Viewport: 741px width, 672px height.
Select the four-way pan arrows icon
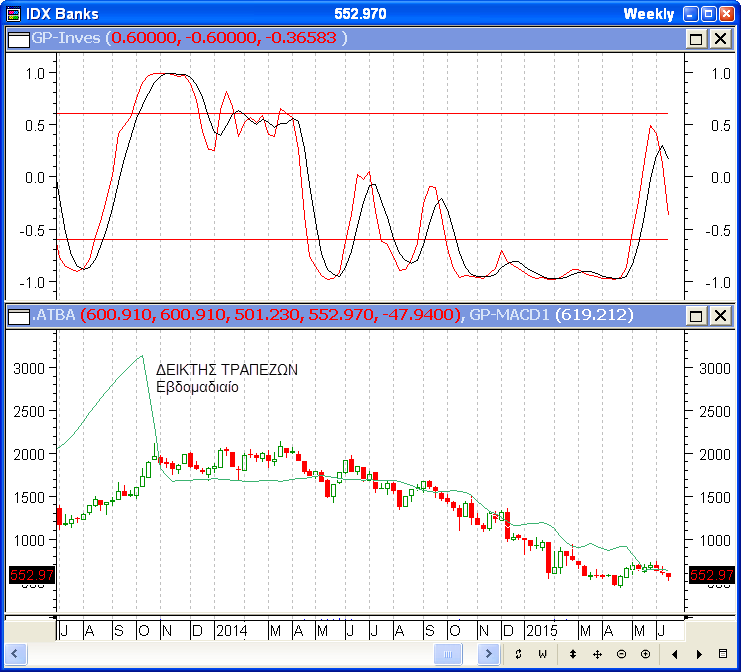[597, 654]
